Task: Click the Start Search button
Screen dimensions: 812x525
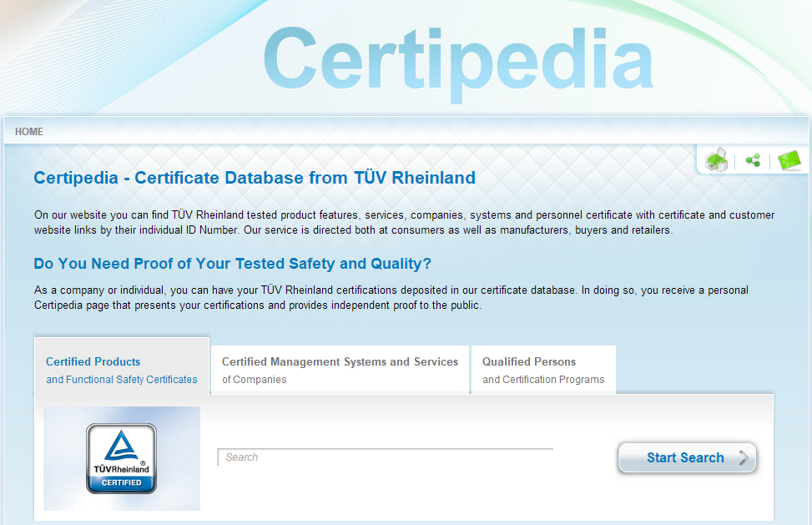Action: (687, 457)
